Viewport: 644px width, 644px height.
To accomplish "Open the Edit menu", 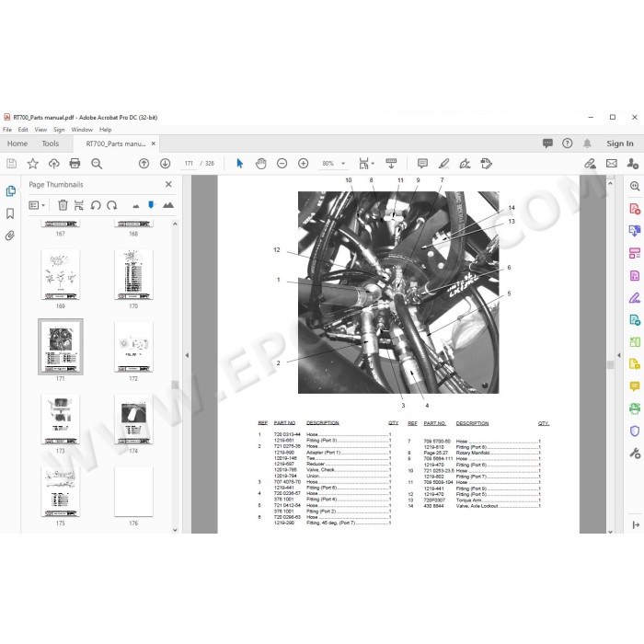I will 23,130.
